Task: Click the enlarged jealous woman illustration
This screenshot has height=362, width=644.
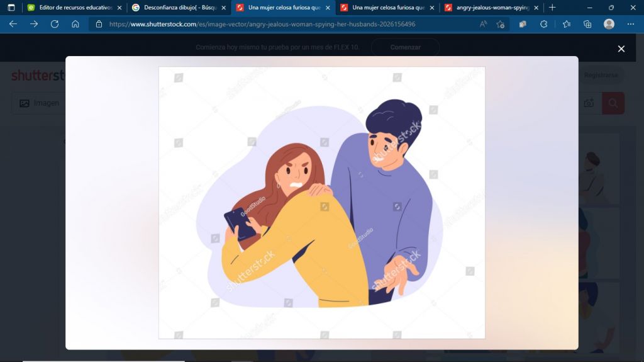Action: [321, 203]
